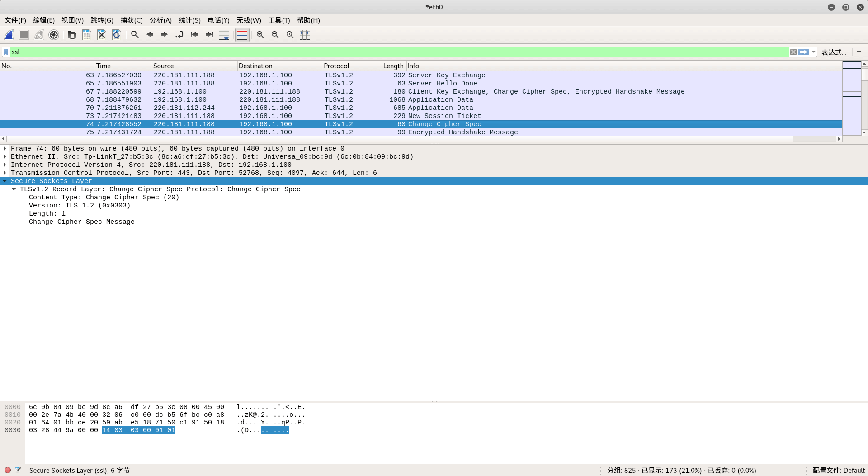This screenshot has width=868, height=476.
Task: Zoom out the main window text
Action: (x=275, y=35)
